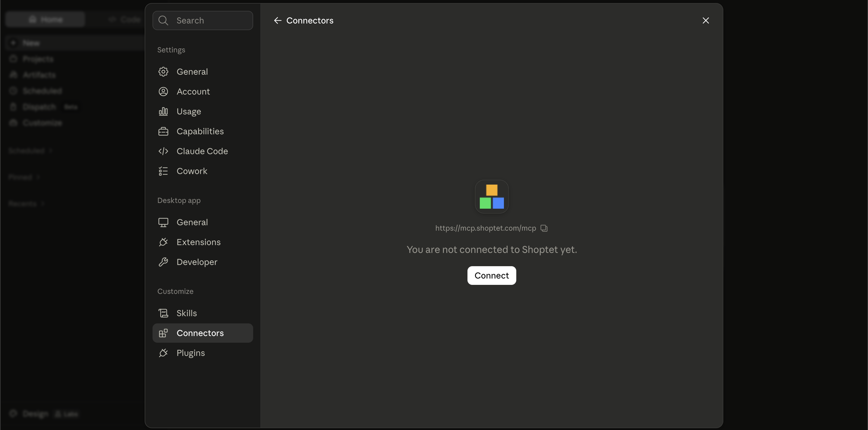868x430 pixels.
Task: Click the magnifier icon in Search box
Action: (x=163, y=20)
